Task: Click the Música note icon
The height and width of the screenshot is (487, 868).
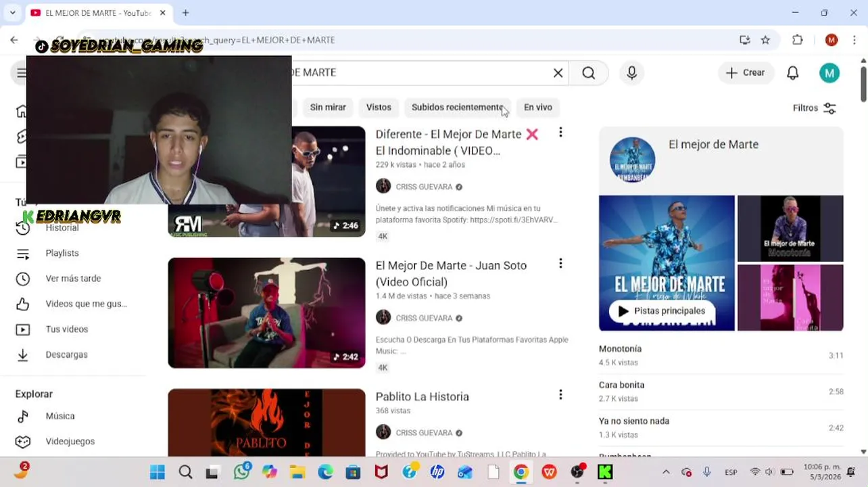Action: coord(23,416)
